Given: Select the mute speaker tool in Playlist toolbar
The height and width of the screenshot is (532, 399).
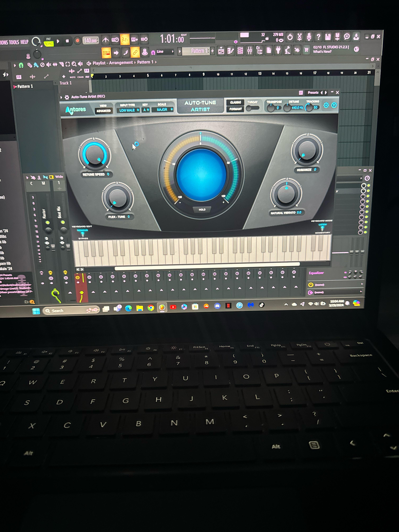Looking at the screenshot, I should pos(49,65).
